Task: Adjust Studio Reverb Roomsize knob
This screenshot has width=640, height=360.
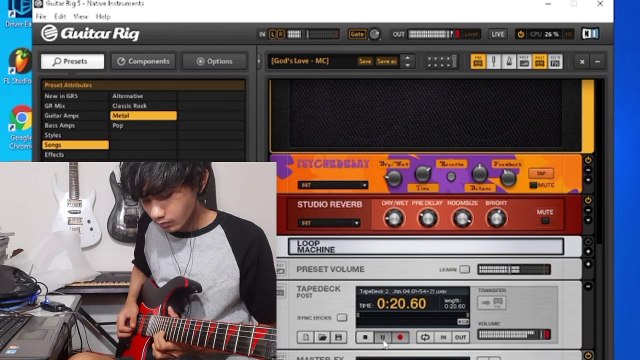Action: [462, 219]
